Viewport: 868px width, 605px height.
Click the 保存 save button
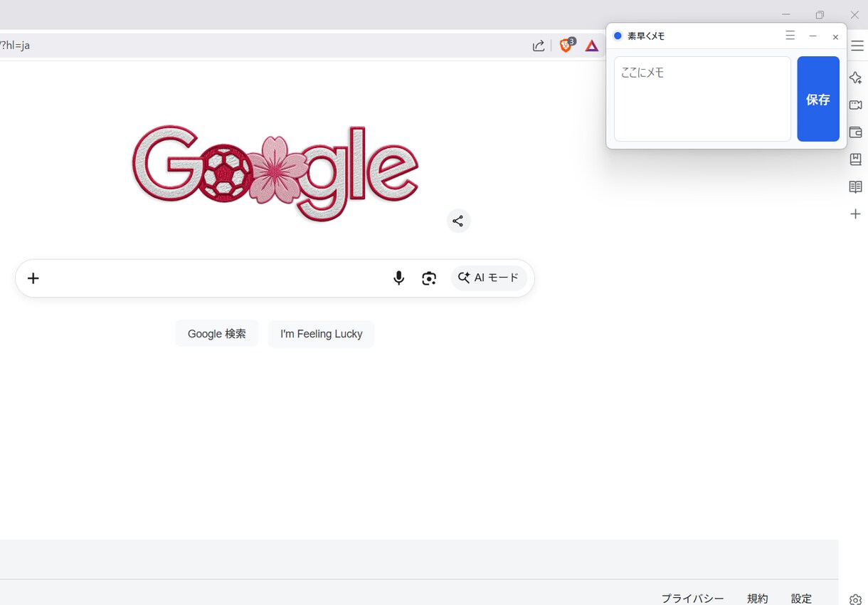click(818, 99)
